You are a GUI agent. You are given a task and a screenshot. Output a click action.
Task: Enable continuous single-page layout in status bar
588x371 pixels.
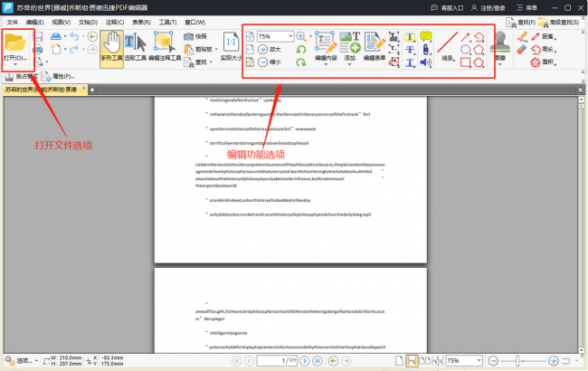[x=412, y=361]
